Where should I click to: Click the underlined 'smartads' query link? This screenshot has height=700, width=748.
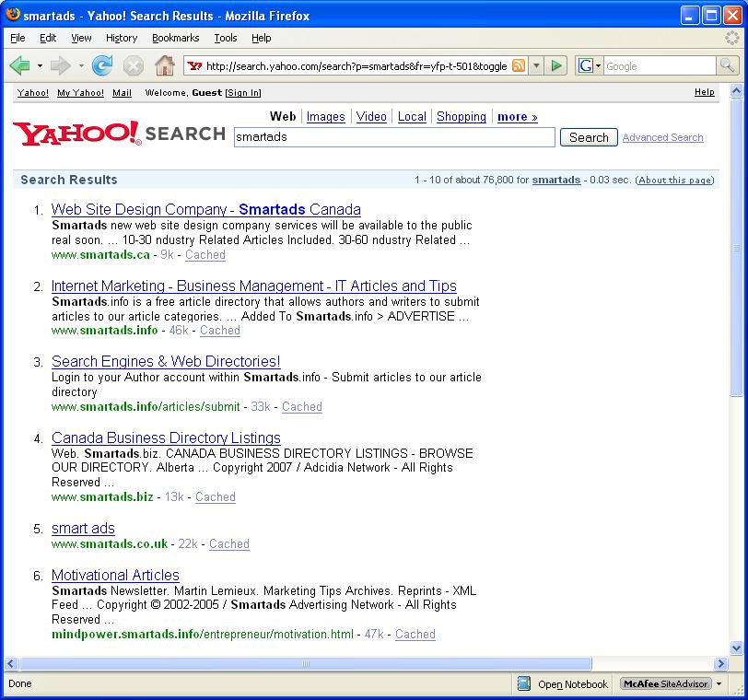coord(556,180)
